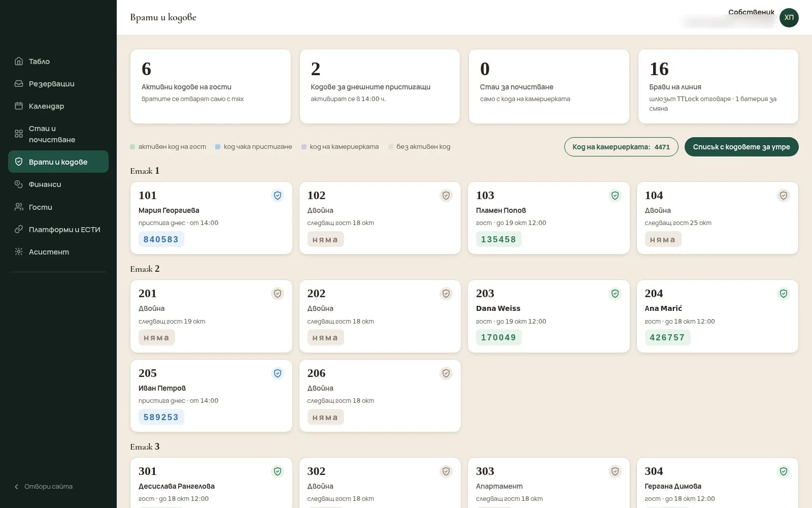Viewport: 812px width, 508px height.
Task: Open the Брави на линия card
Action: pos(718,86)
